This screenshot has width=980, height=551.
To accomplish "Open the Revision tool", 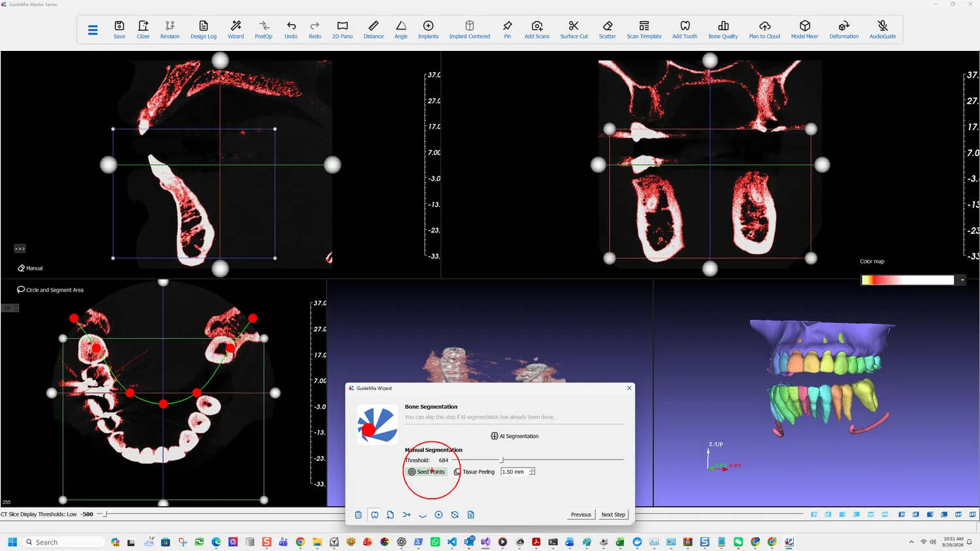I will [x=170, y=29].
